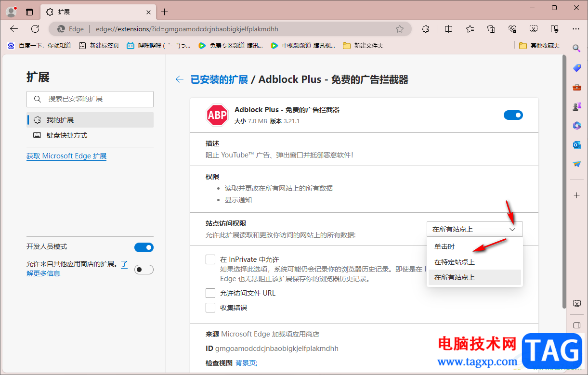Image resolution: width=588 pixels, height=375 pixels.
Task: Click the 搜索已安装的扩展 search field
Action: [90, 99]
